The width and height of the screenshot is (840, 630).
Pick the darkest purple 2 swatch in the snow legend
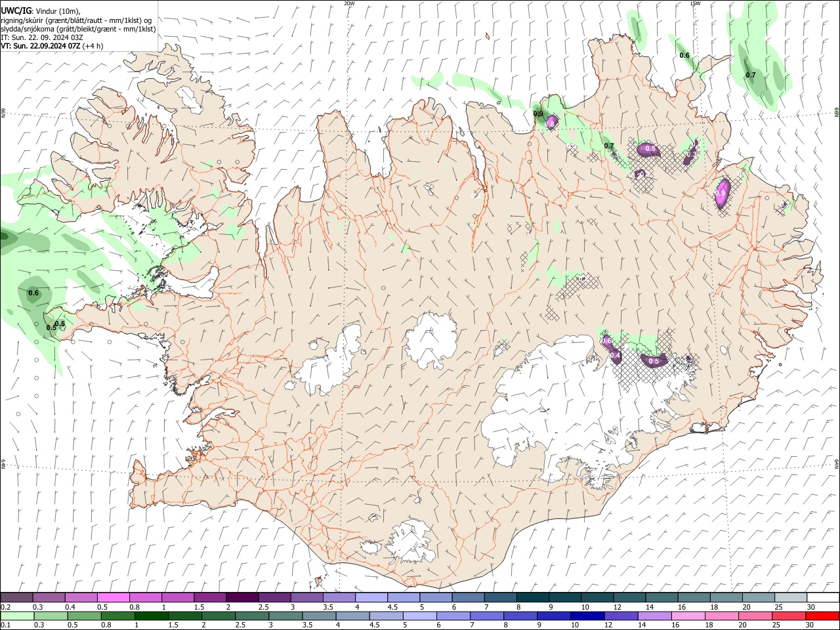click(x=242, y=597)
